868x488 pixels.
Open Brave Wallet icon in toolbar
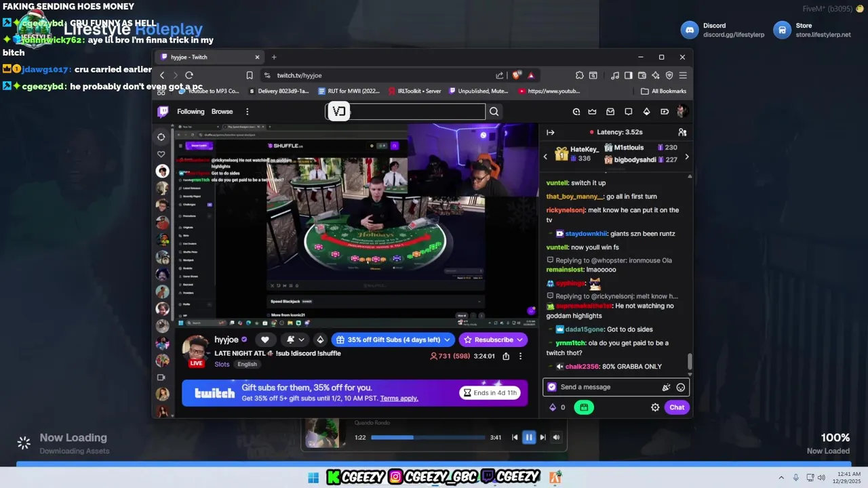pyautogui.click(x=642, y=75)
